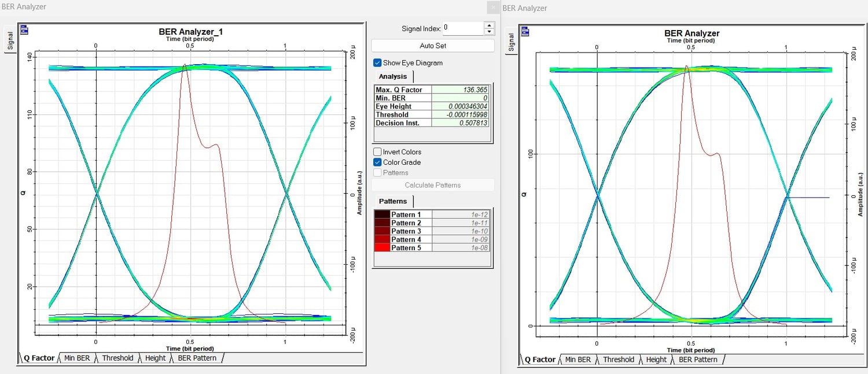
Task: Click Pattern 5 red color swatch
Action: (x=382, y=247)
